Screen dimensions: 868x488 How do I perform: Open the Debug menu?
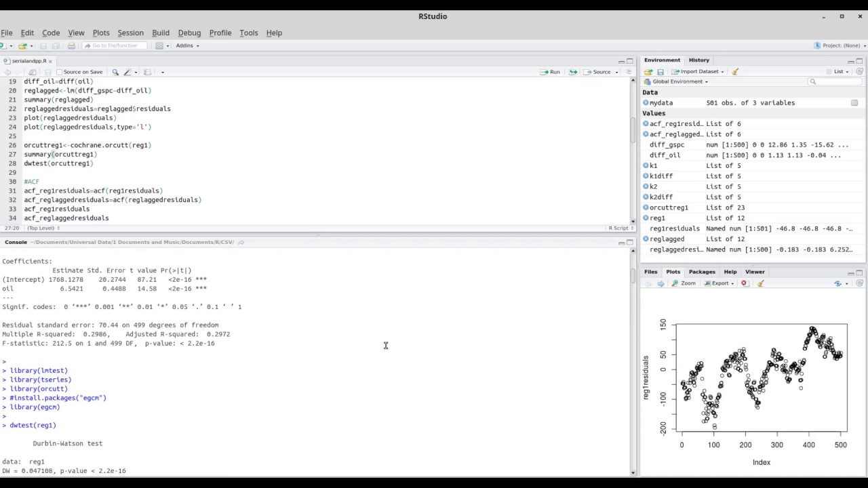pyautogui.click(x=189, y=33)
